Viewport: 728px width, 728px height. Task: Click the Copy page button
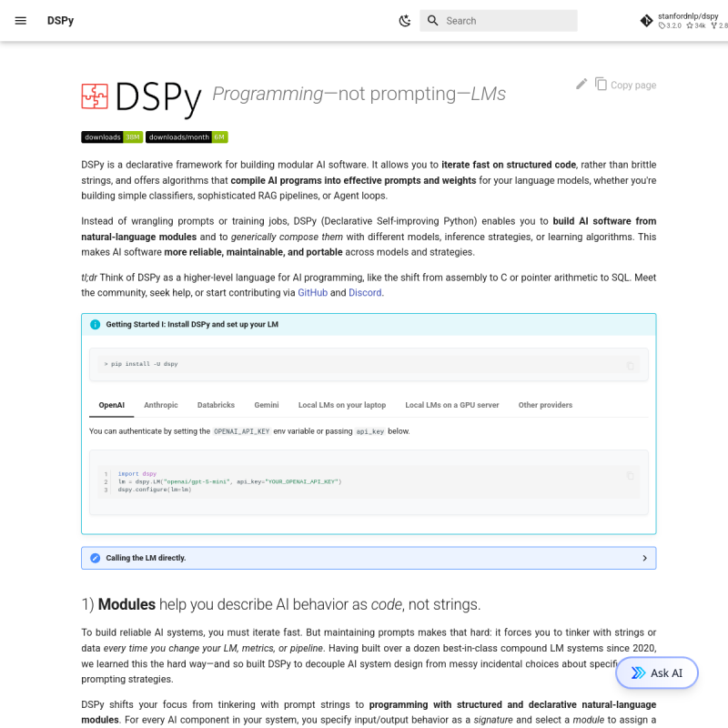(x=625, y=85)
